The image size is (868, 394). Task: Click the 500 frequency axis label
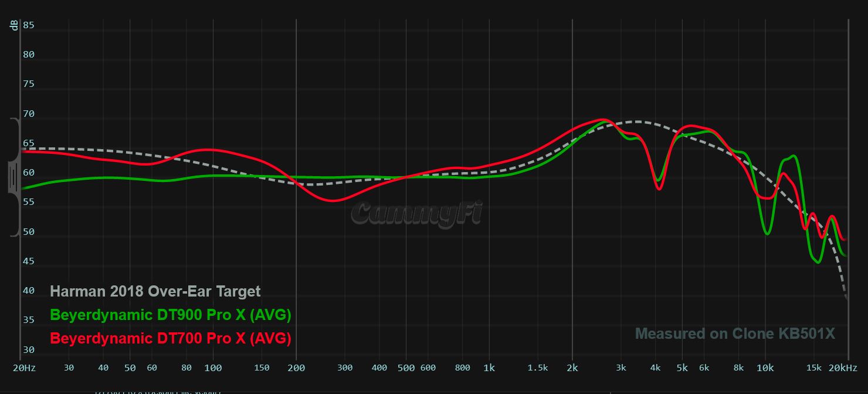[406, 368]
